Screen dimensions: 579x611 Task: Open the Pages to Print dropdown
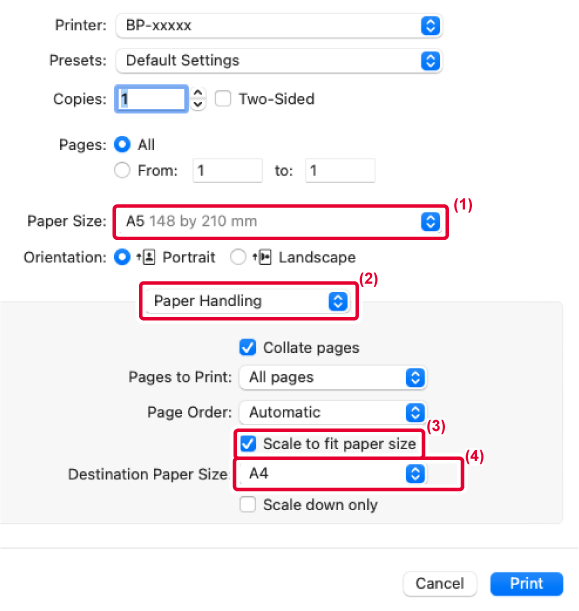click(x=333, y=378)
